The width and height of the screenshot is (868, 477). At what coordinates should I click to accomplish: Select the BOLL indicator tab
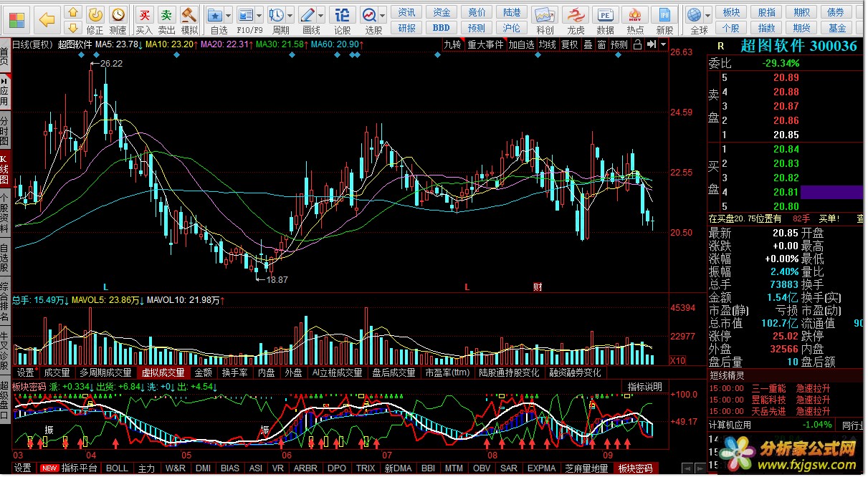[117, 468]
